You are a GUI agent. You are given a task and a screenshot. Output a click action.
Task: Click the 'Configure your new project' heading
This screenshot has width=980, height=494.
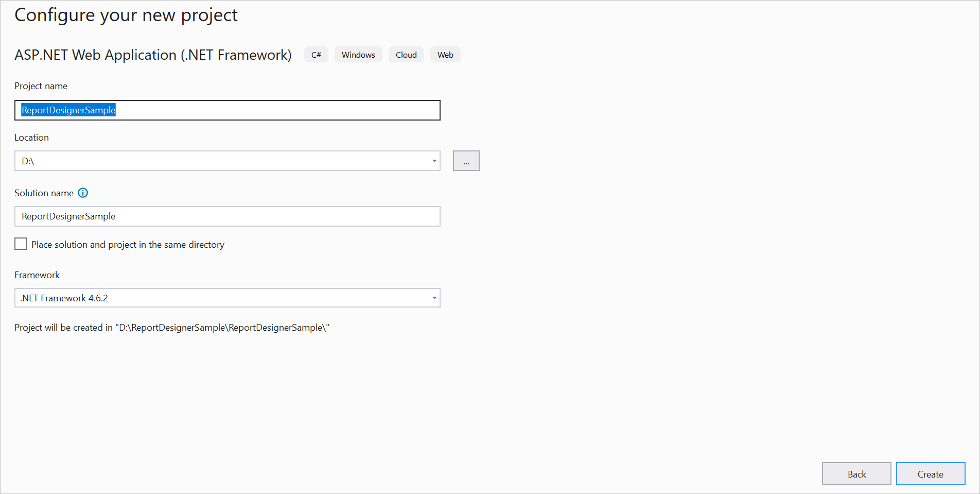[126, 15]
